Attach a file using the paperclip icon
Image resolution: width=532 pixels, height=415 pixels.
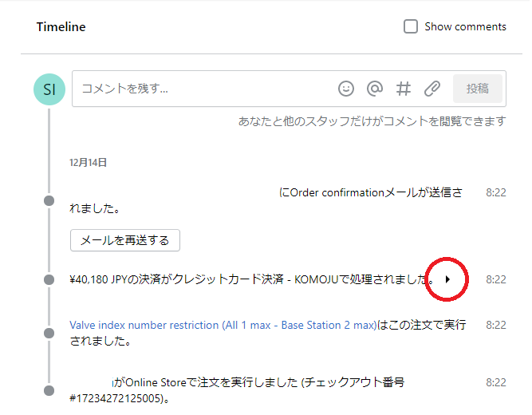pos(432,89)
